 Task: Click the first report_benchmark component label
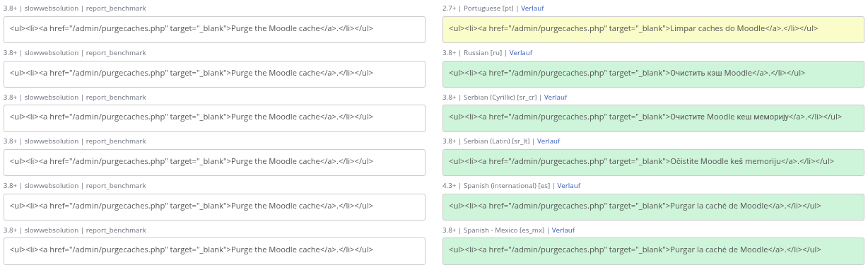point(116,8)
